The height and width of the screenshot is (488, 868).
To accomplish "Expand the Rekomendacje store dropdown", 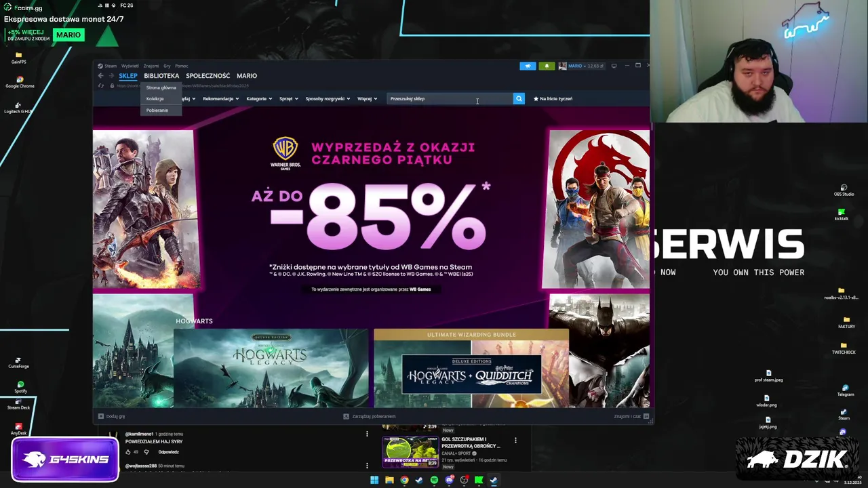I will pos(220,99).
